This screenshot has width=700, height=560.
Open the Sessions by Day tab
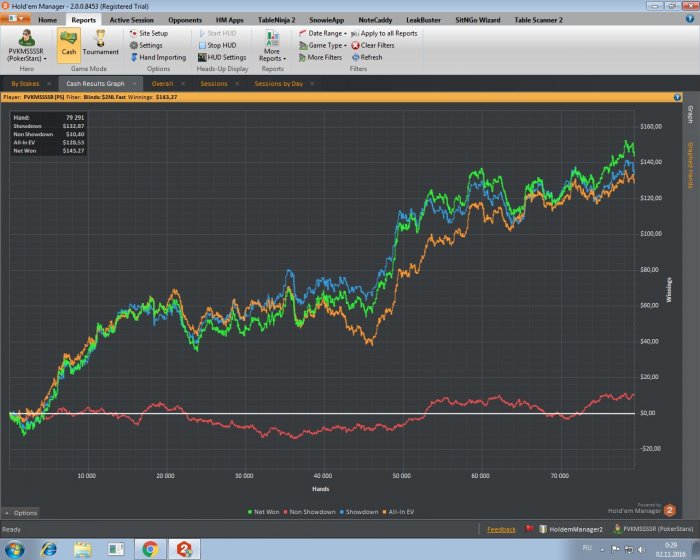[278, 84]
